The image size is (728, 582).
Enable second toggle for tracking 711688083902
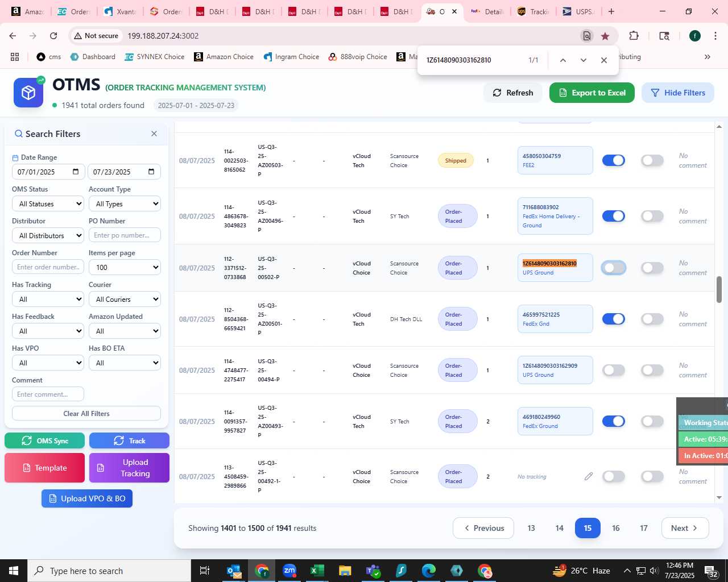click(652, 216)
